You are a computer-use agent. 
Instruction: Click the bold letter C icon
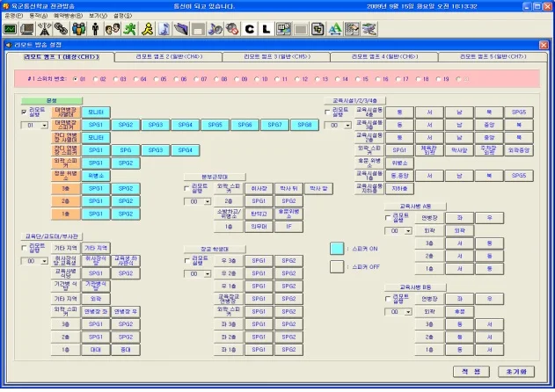click(250, 29)
